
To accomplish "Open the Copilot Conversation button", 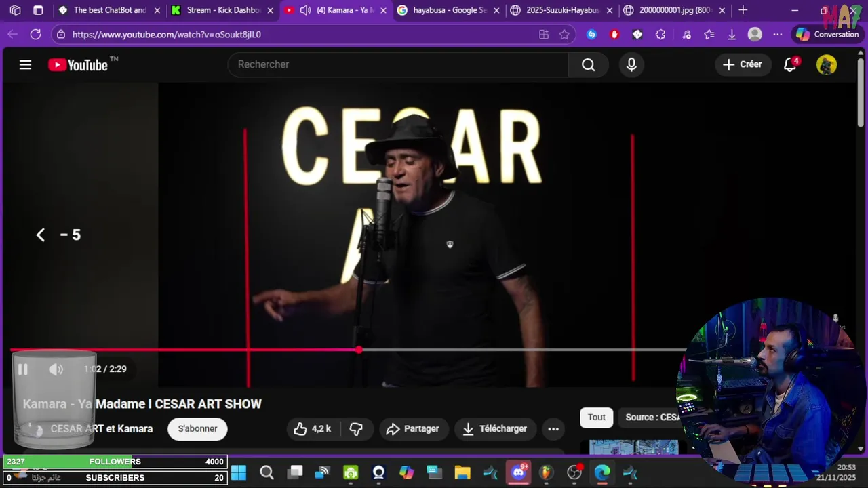I will [x=828, y=34].
